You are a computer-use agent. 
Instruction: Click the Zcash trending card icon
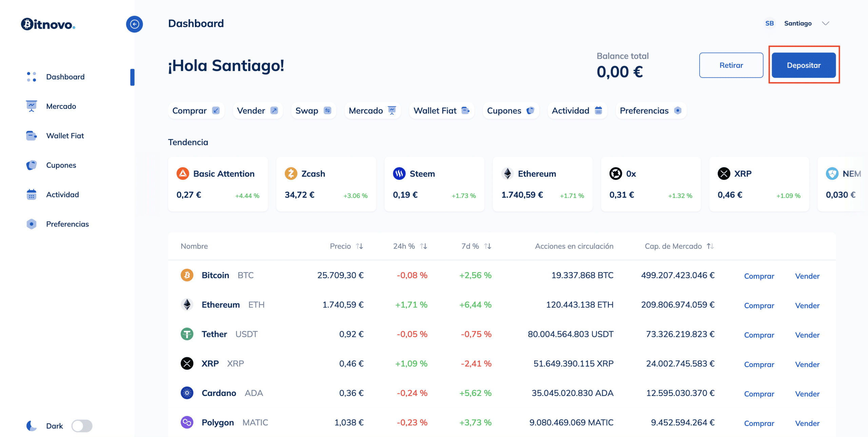point(291,174)
